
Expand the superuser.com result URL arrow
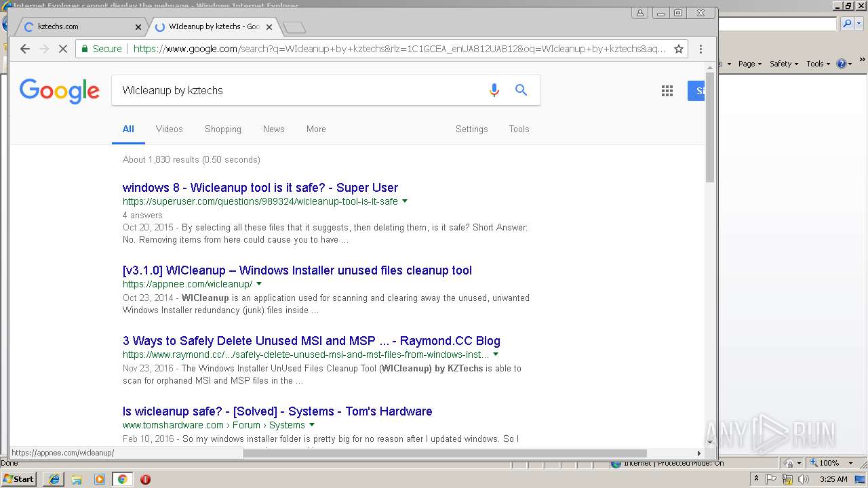coord(405,201)
